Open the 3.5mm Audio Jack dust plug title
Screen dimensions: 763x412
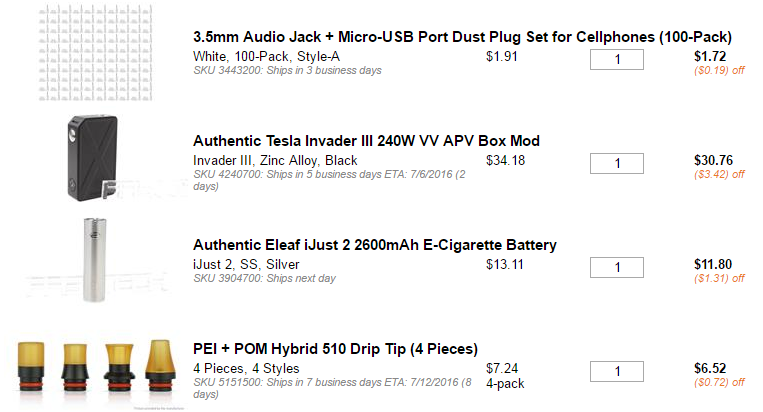[462, 36]
